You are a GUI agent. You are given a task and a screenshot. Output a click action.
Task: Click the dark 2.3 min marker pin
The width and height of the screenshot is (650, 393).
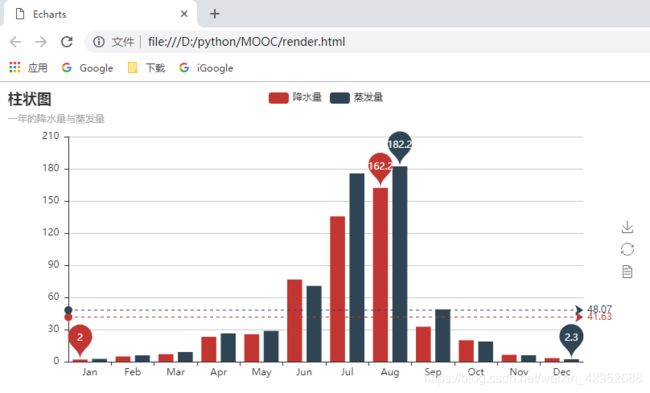coord(571,338)
